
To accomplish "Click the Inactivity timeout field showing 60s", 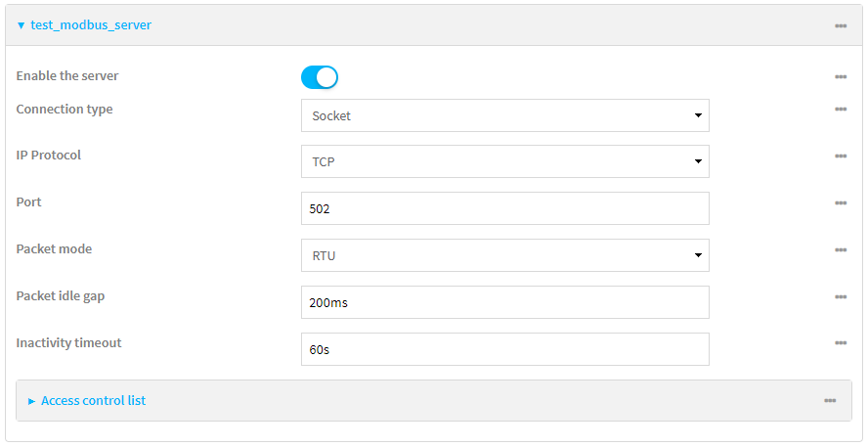I will [x=504, y=349].
